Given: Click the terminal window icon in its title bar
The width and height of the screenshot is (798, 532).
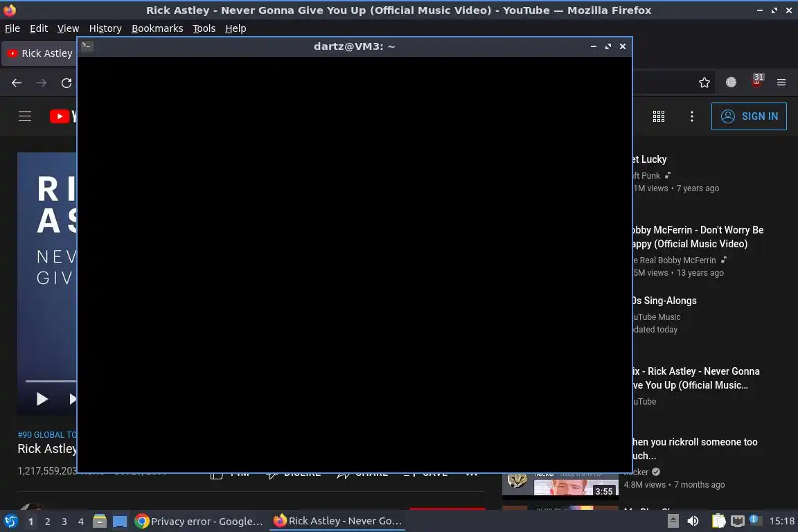Looking at the screenshot, I should coord(87,46).
